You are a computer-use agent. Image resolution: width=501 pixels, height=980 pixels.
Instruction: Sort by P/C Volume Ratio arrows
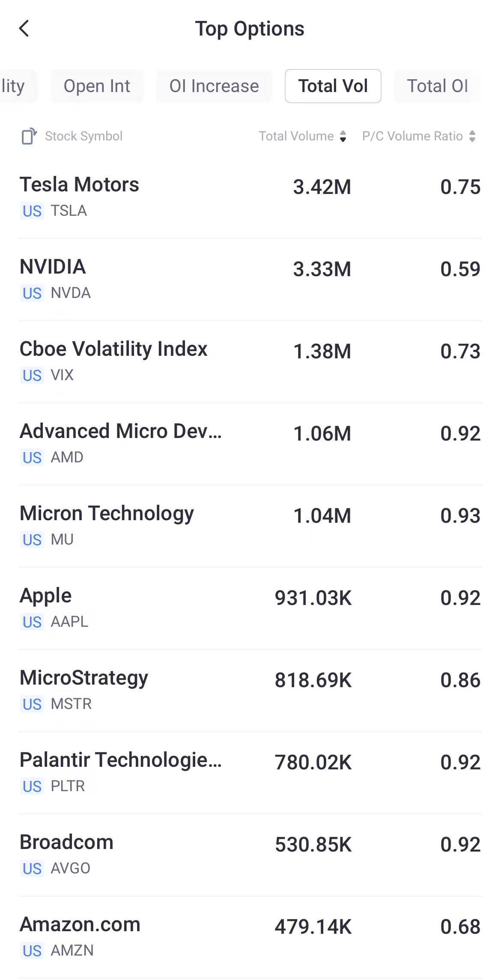(472, 136)
